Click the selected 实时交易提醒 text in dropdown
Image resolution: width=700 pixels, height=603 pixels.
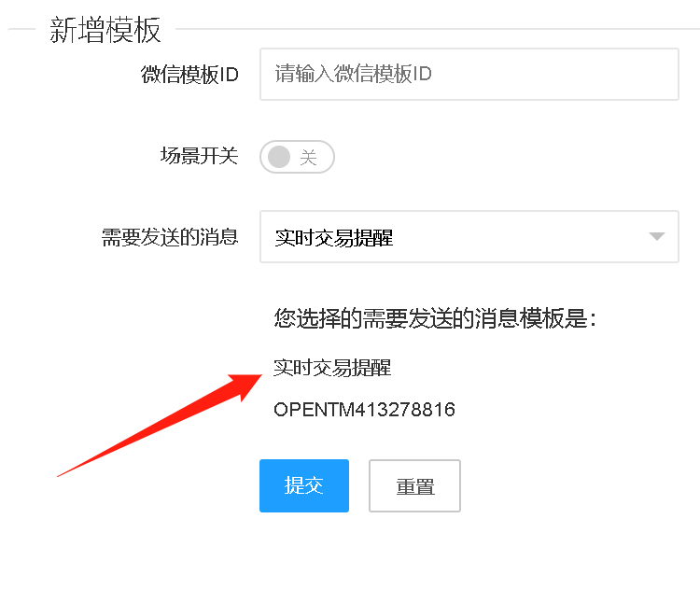point(333,237)
